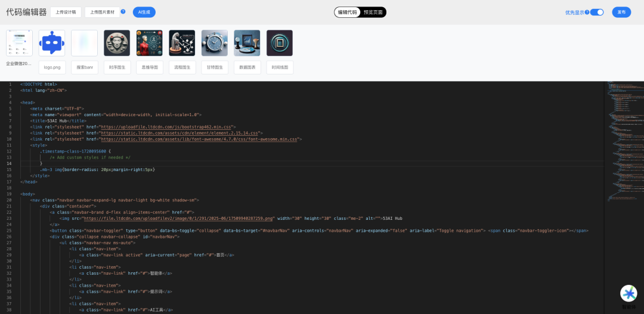Click the help icon beside 上传图片素材
The image size is (644, 314).
(x=123, y=12)
